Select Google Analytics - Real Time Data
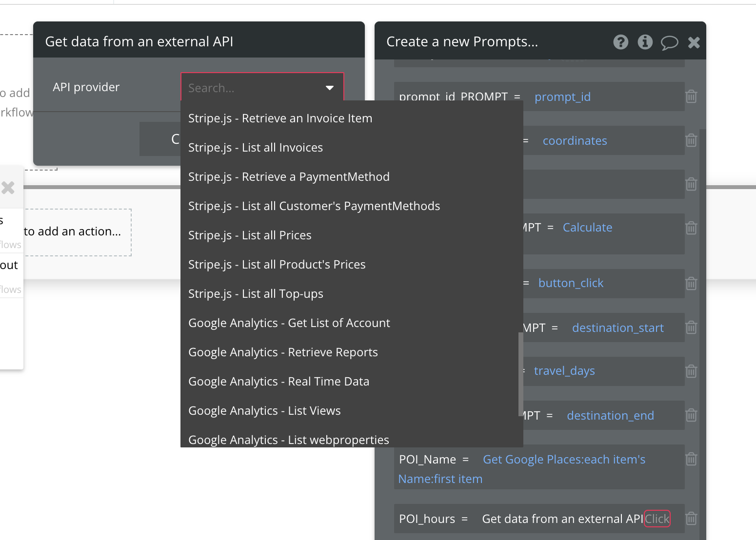The width and height of the screenshot is (756, 540). [x=279, y=382]
